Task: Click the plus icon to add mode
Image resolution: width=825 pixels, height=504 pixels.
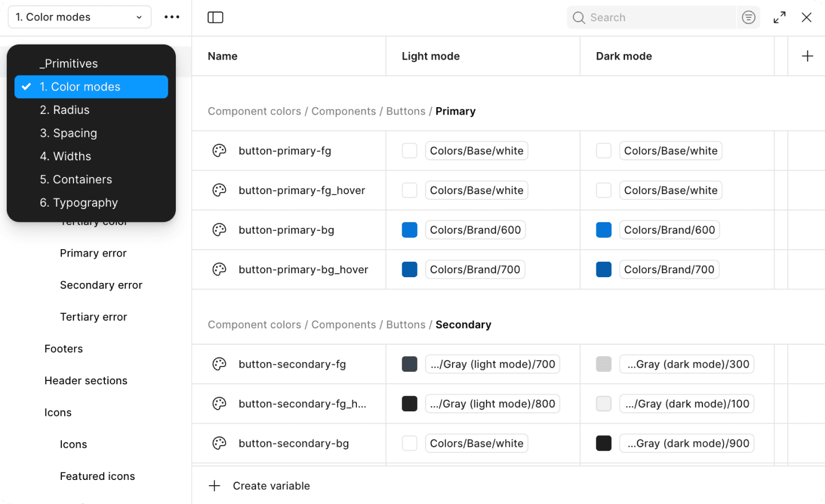Action: click(x=807, y=56)
